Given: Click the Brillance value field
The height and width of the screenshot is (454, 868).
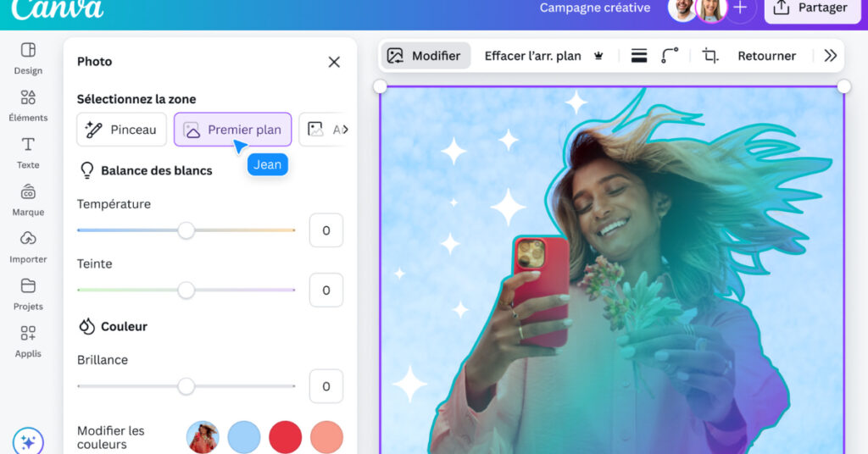Looking at the screenshot, I should (x=326, y=386).
